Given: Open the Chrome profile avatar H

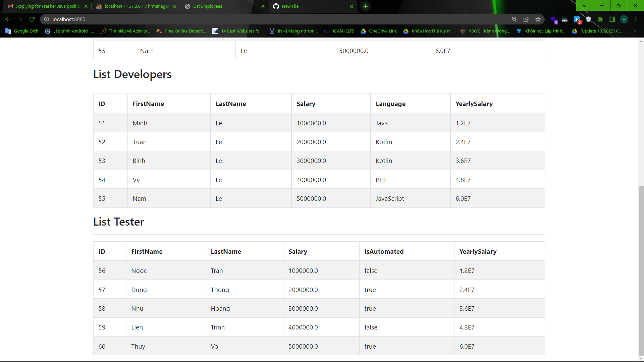Looking at the screenshot, I should pos(624,19).
